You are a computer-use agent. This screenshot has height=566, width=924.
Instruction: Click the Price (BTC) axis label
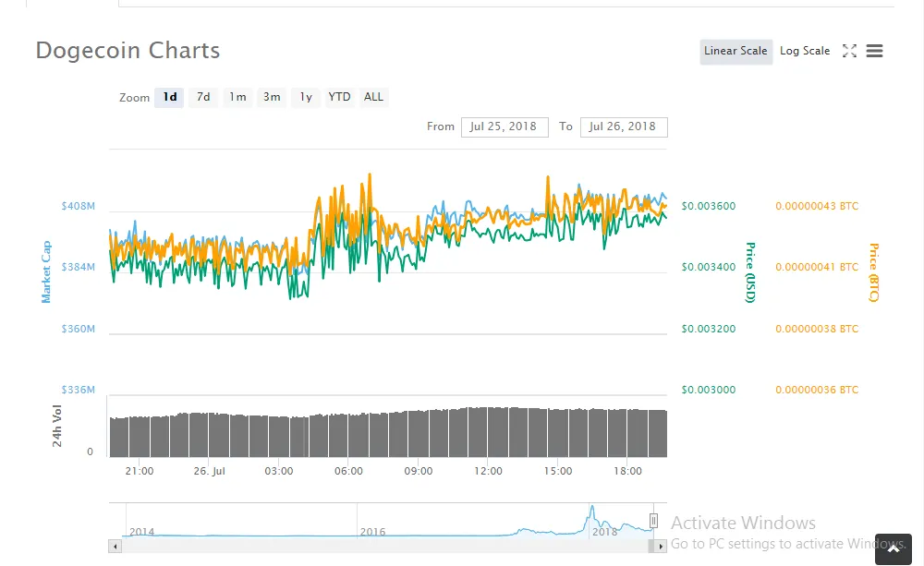[874, 272]
